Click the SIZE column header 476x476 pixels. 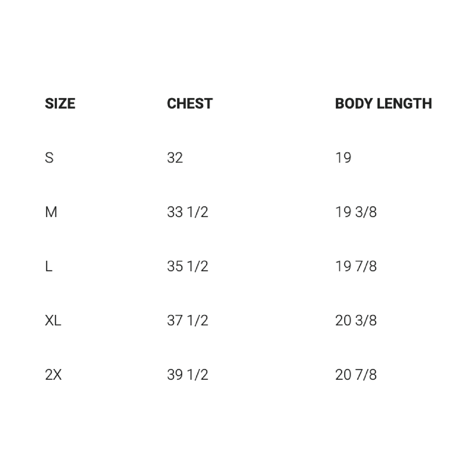[60, 104]
